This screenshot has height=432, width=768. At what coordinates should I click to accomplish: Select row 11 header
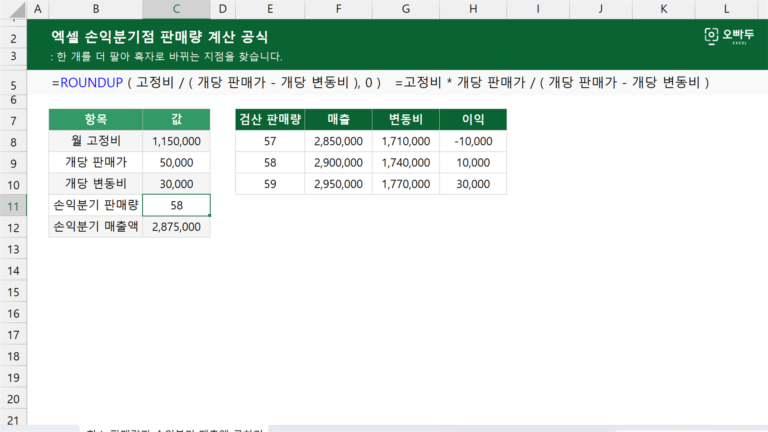[13, 206]
